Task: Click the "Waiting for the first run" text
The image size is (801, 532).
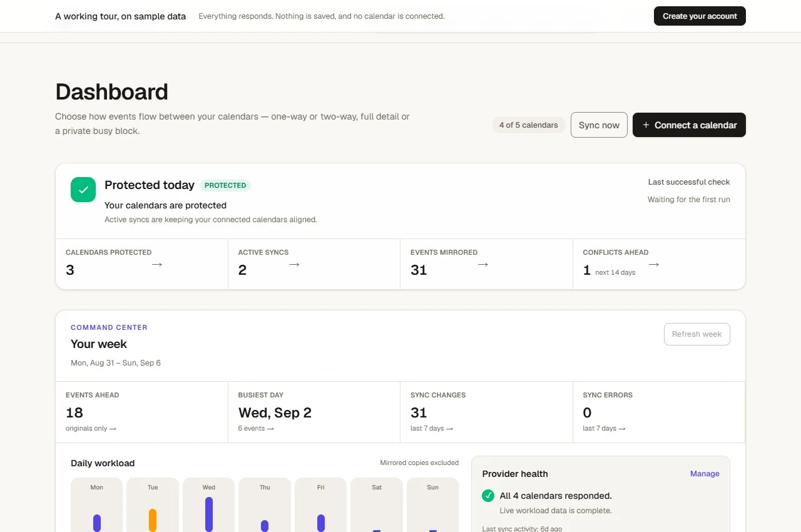Action: pos(689,200)
